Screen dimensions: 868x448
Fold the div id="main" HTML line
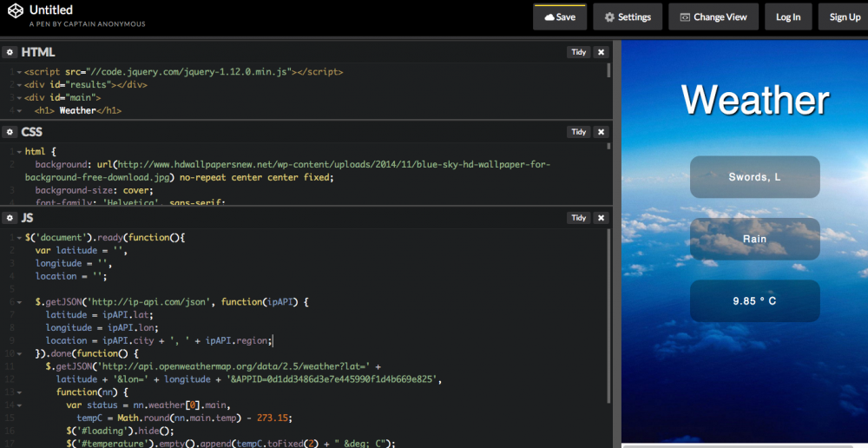[19, 98]
